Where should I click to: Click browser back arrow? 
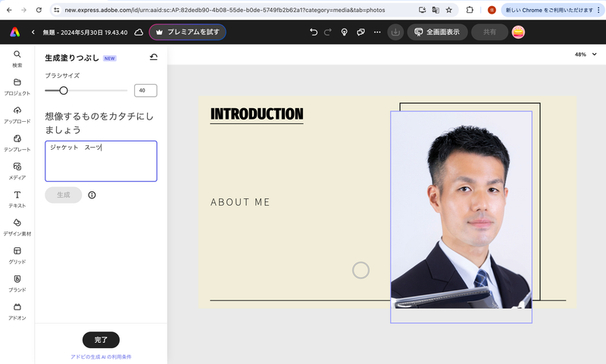tap(9, 10)
